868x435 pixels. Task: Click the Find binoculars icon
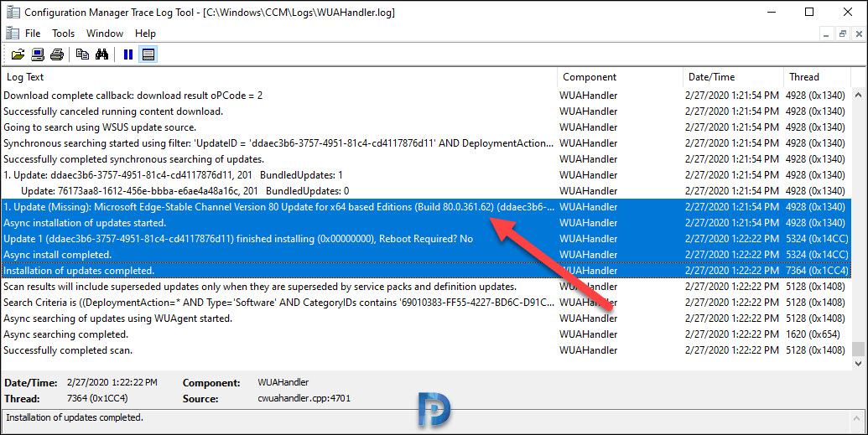click(101, 54)
